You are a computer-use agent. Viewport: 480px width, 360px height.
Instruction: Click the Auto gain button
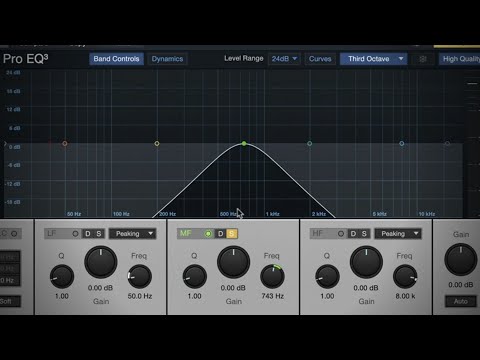pyautogui.click(x=461, y=301)
